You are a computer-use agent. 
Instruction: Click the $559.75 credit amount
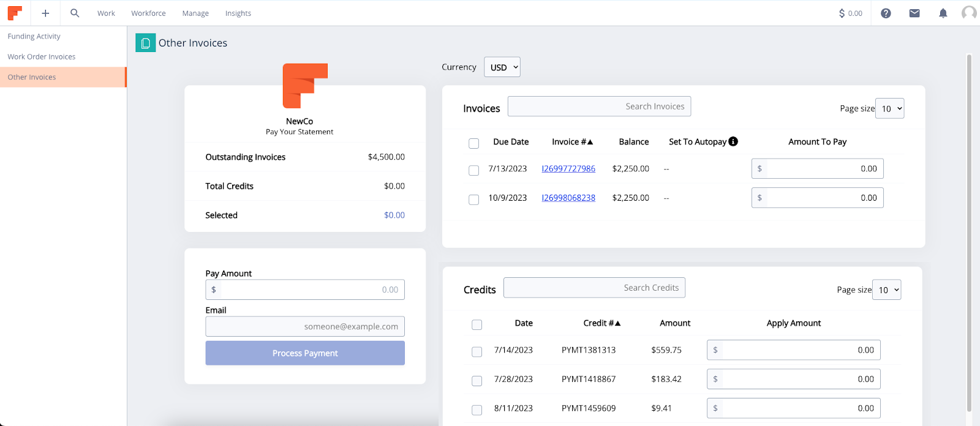pos(666,350)
